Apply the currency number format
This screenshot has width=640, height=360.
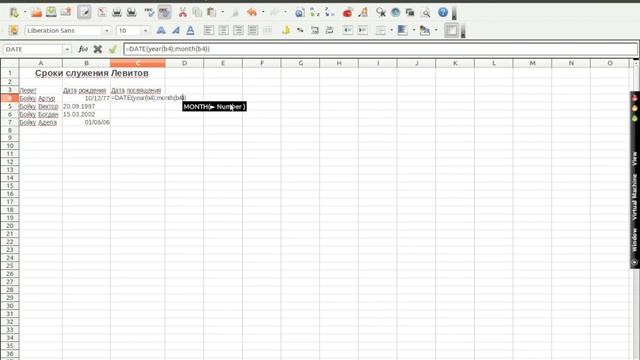click(286, 30)
